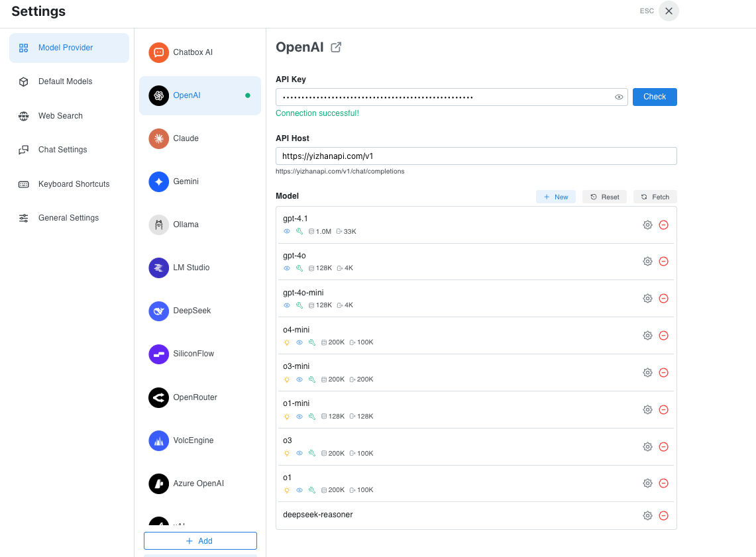This screenshot has height=557, width=756.
Task: Open settings gear for deepseek-reasoner
Action: click(647, 515)
